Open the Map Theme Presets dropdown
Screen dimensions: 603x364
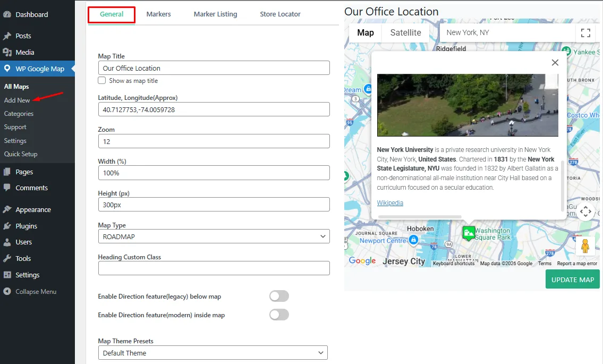[x=213, y=352]
